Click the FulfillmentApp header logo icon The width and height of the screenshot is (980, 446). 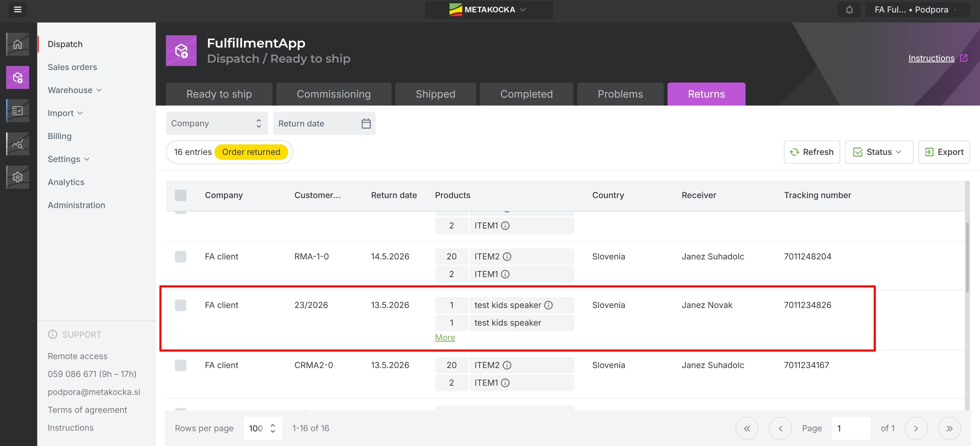[x=181, y=51]
